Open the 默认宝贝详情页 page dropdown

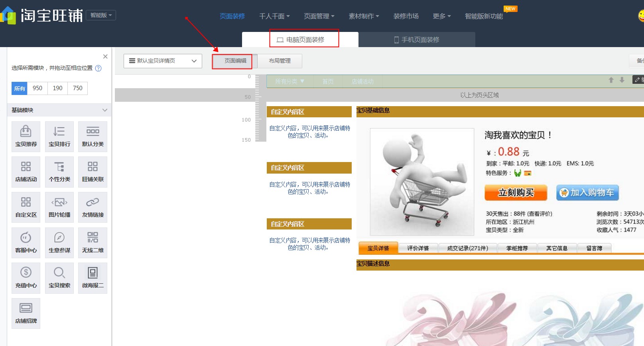pos(163,61)
